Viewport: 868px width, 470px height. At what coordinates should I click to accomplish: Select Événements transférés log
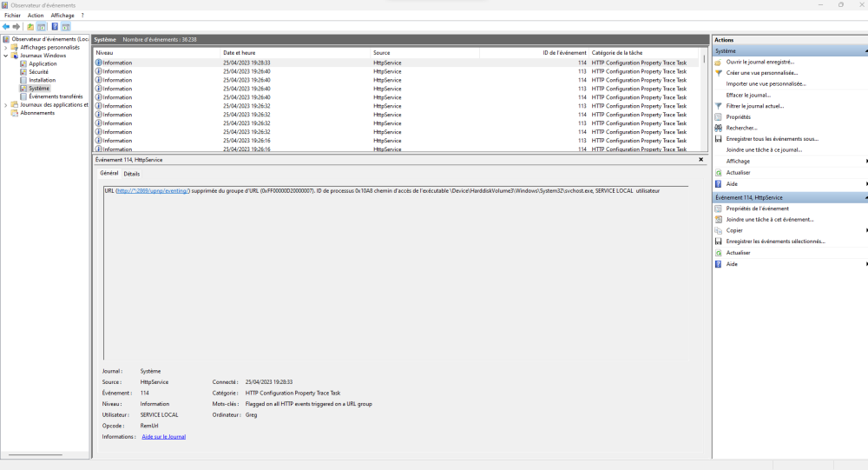(56, 96)
